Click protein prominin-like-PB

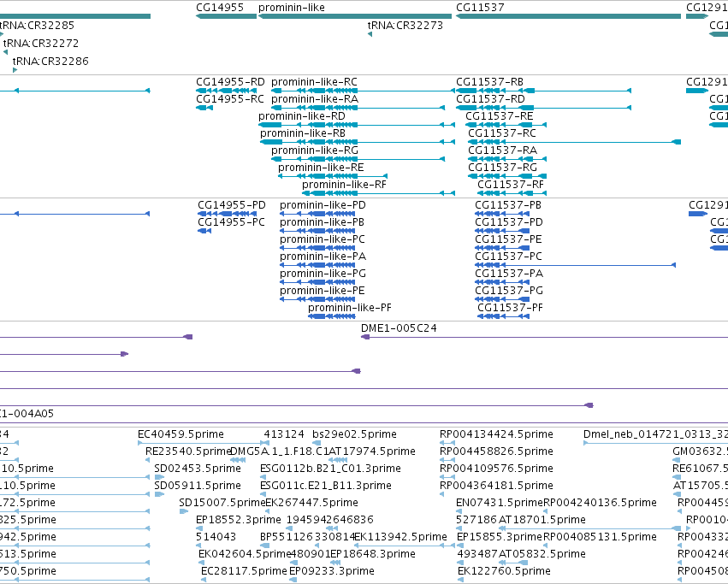coord(322,223)
